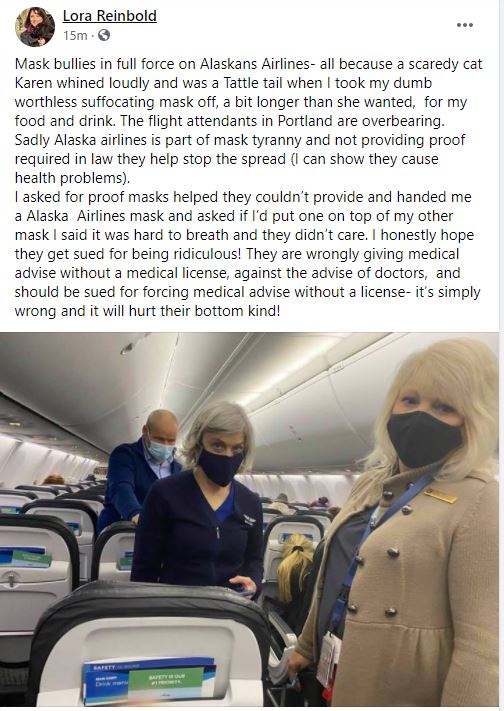Viewport: 504px width, 711px height.
Task: Open the attached airplane cabin photo
Action: pos(249,519)
